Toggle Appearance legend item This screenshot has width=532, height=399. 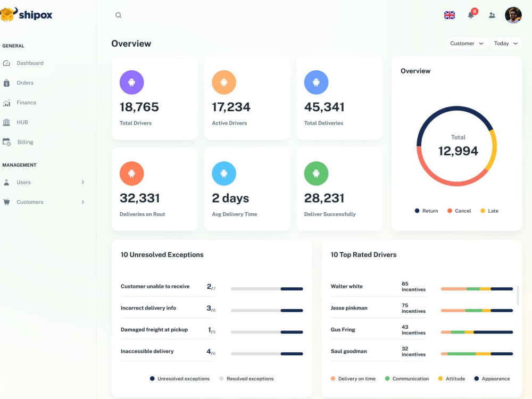[492, 379]
